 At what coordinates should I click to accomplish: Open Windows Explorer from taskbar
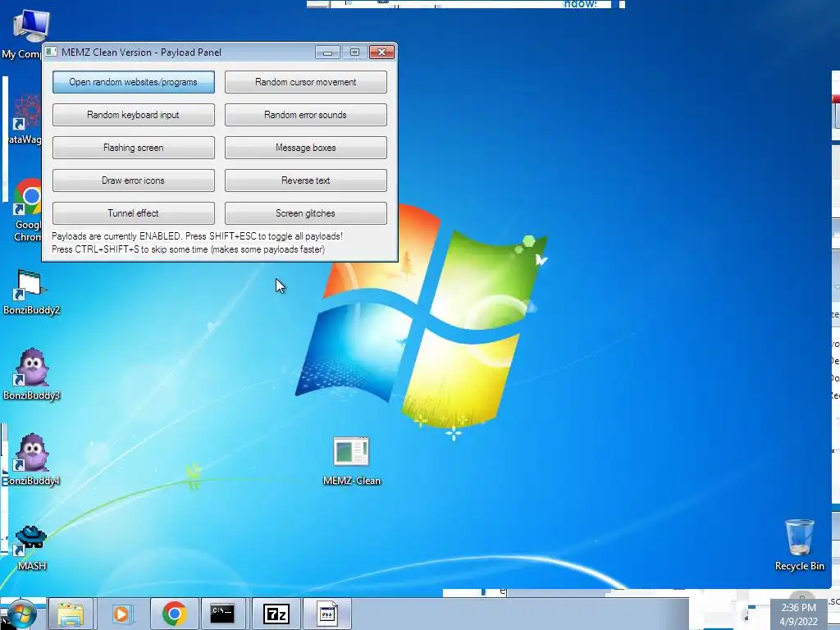pos(71,614)
